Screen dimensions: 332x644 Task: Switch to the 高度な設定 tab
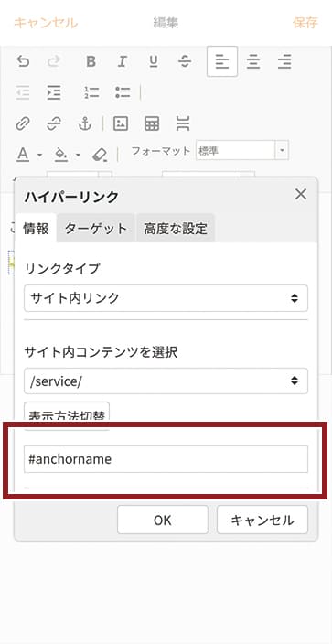tap(176, 229)
